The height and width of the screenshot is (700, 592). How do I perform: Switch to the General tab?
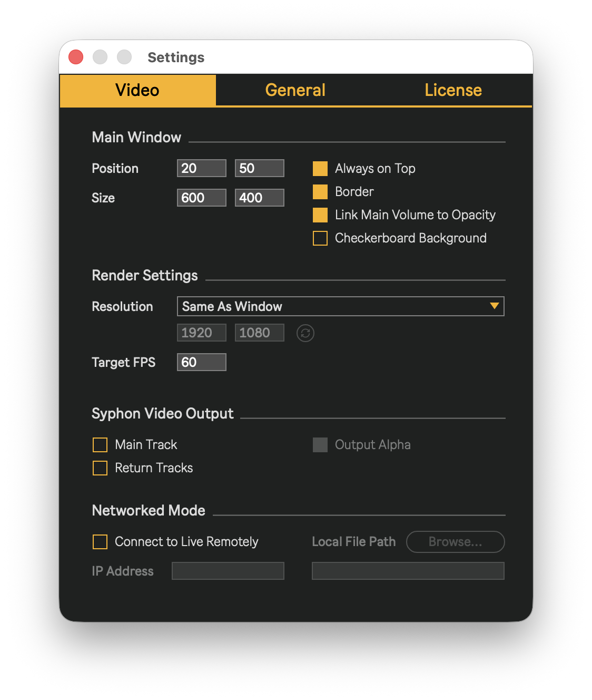pos(295,90)
